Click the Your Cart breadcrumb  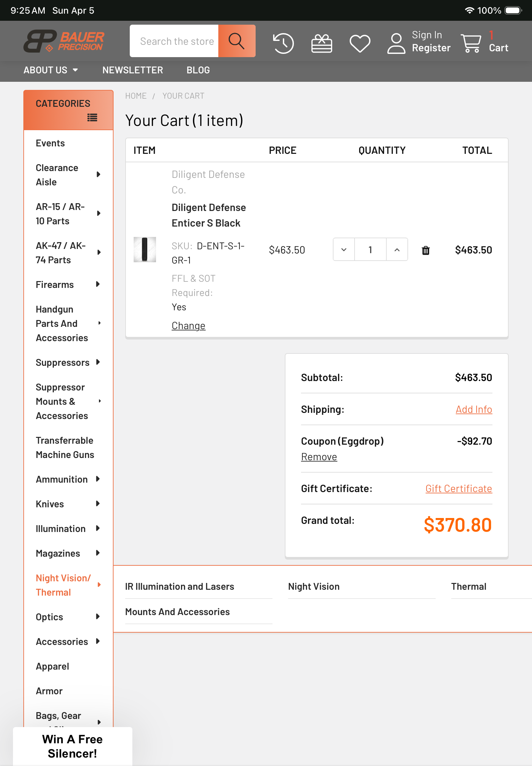click(x=183, y=96)
